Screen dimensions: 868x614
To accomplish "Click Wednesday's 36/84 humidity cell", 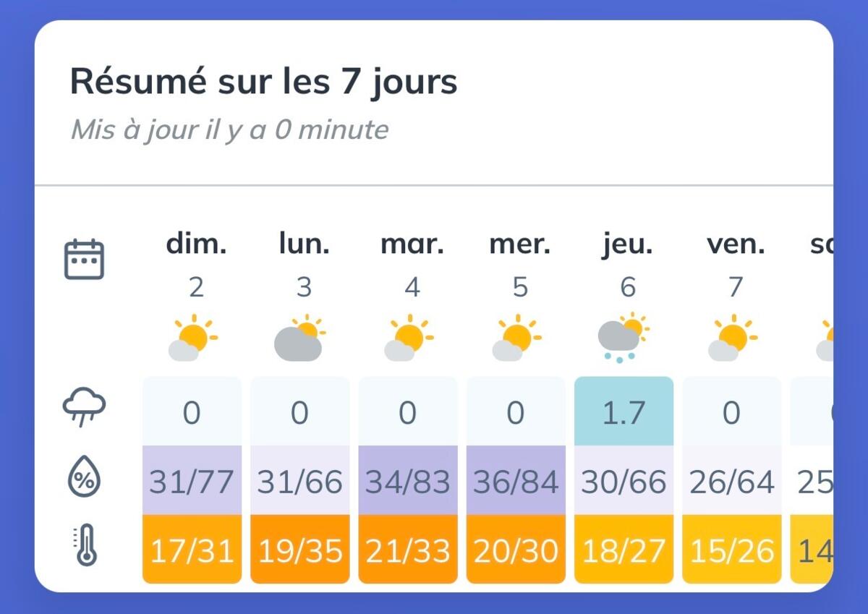I will pos(516,480).
